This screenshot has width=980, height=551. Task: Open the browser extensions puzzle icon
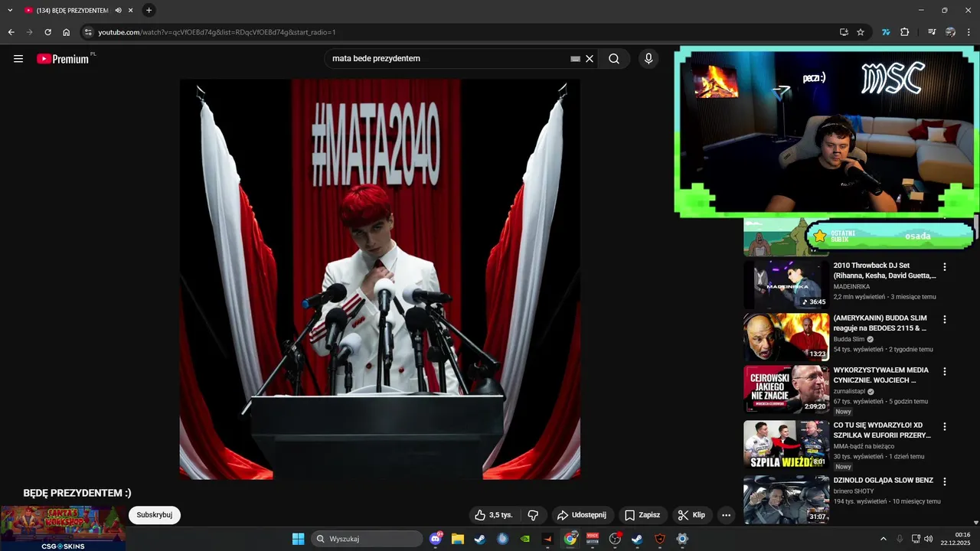point(905,32)
